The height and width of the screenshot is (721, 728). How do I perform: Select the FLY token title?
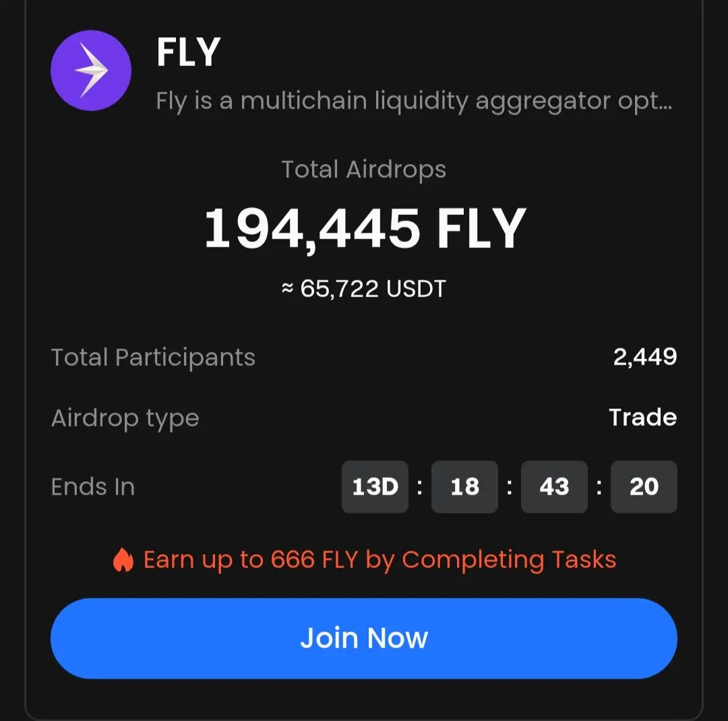[x=188, y=52]
